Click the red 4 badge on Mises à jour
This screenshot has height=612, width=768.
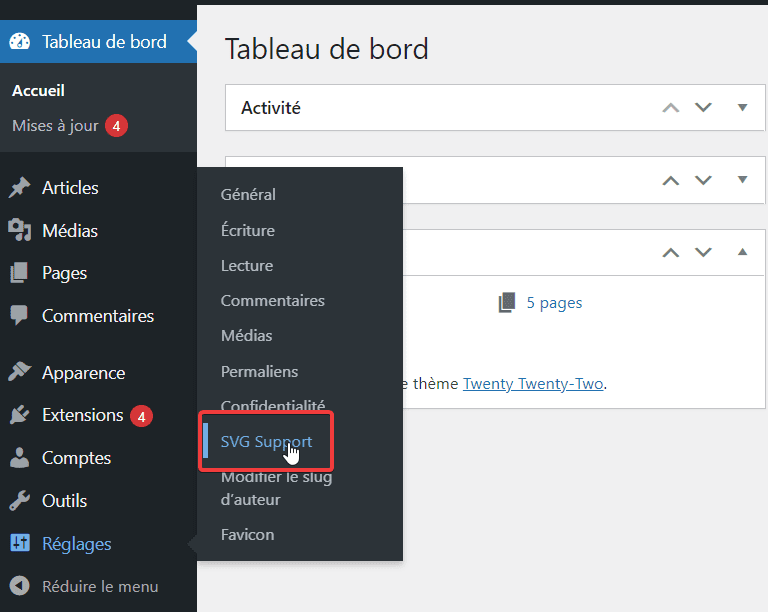pos(117,126)
